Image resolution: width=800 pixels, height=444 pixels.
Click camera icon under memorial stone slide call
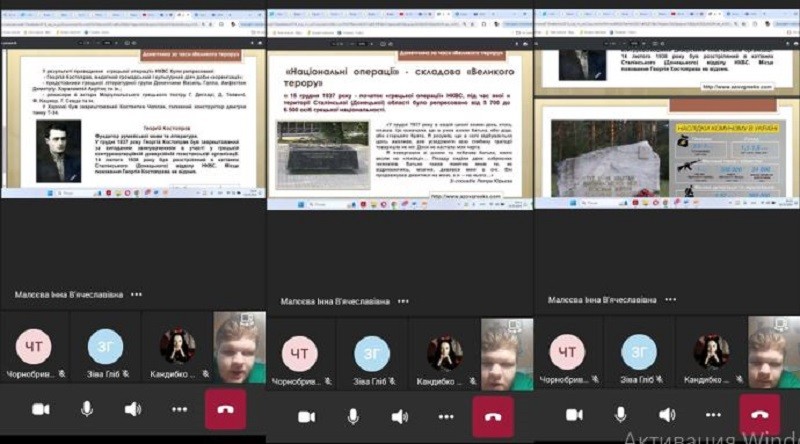click(x=574, y=414)
